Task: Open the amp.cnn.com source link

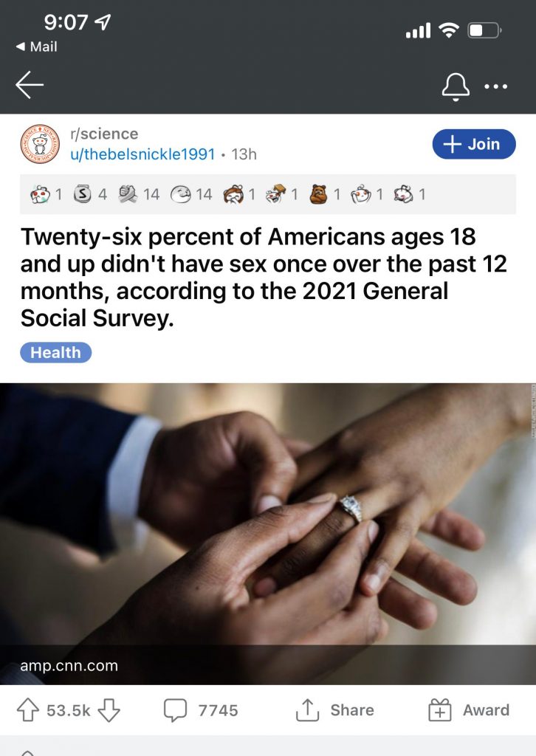Action: [x=69, y=665]
